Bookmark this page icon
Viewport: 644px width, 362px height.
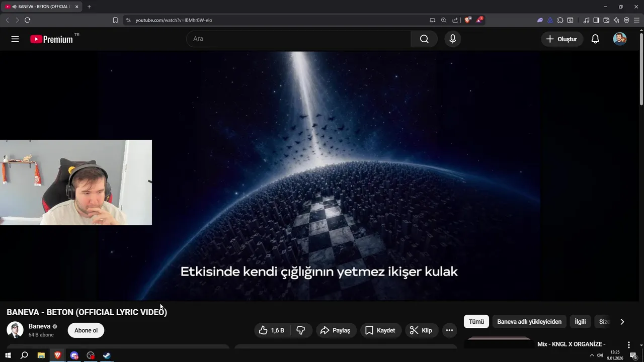(115, 20)
